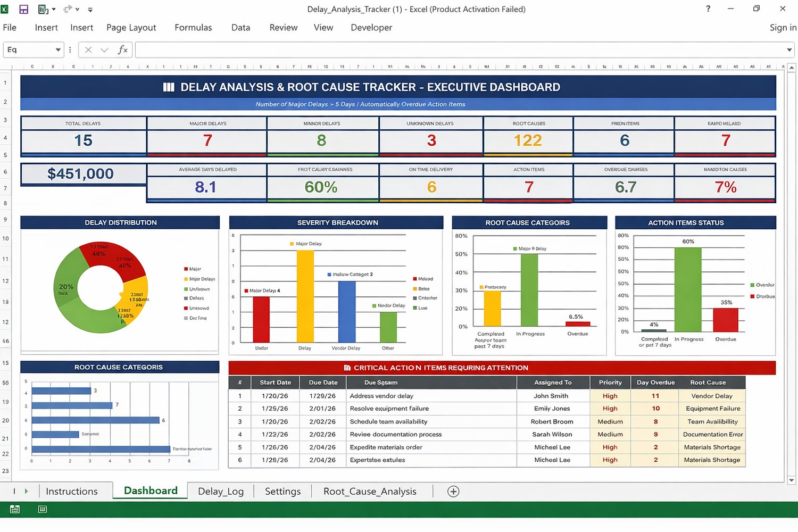Select the Delay_Log sheet tab
Screen dimensions: 798x532
220,491
